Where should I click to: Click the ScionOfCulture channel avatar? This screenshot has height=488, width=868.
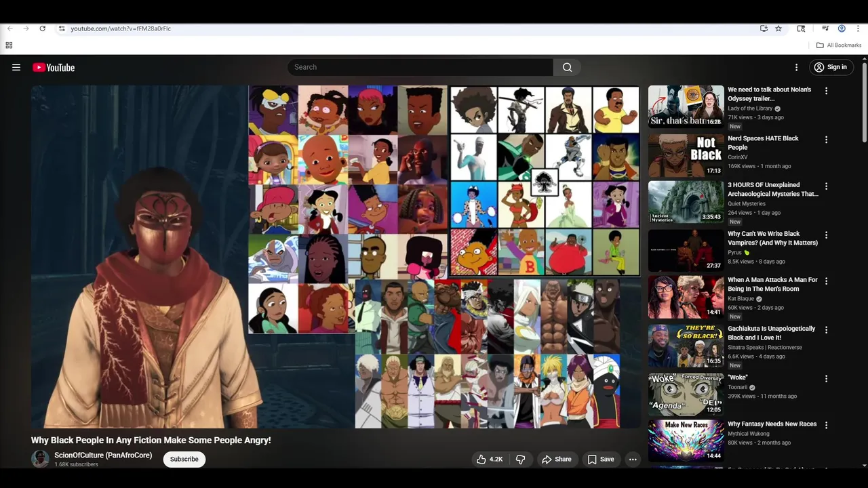40,459
